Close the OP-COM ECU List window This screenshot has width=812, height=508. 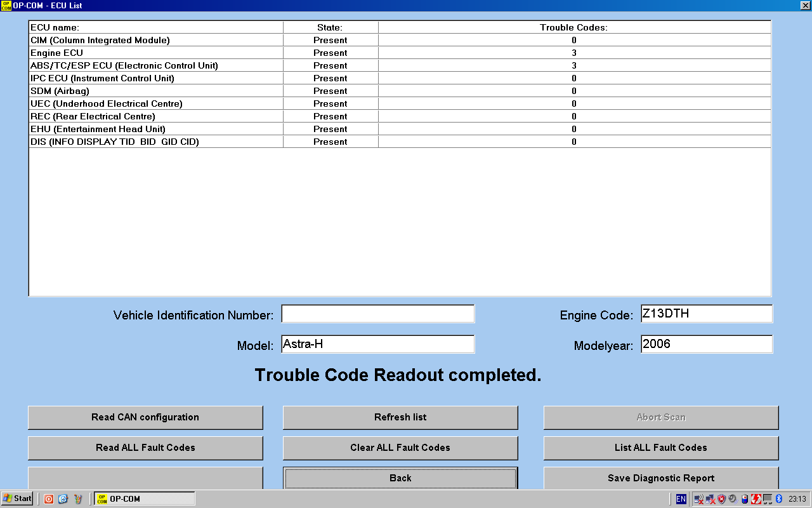[805, 6]
